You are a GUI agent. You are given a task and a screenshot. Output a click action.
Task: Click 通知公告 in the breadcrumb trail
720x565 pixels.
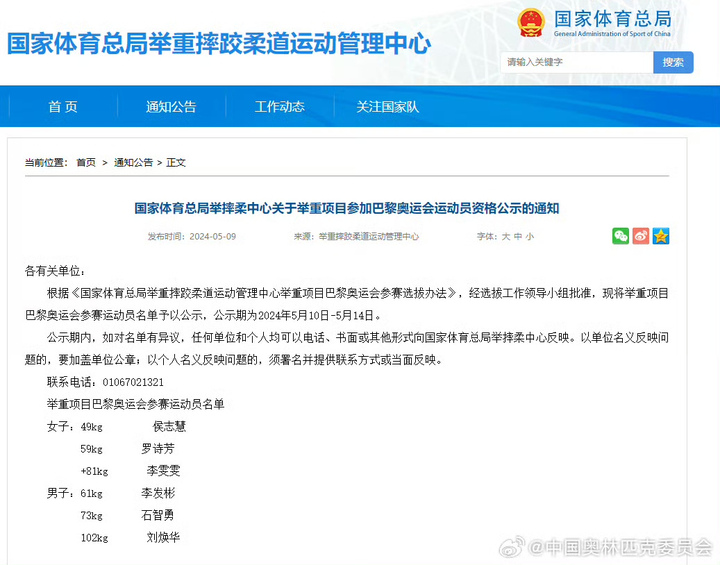pos(133,163)
